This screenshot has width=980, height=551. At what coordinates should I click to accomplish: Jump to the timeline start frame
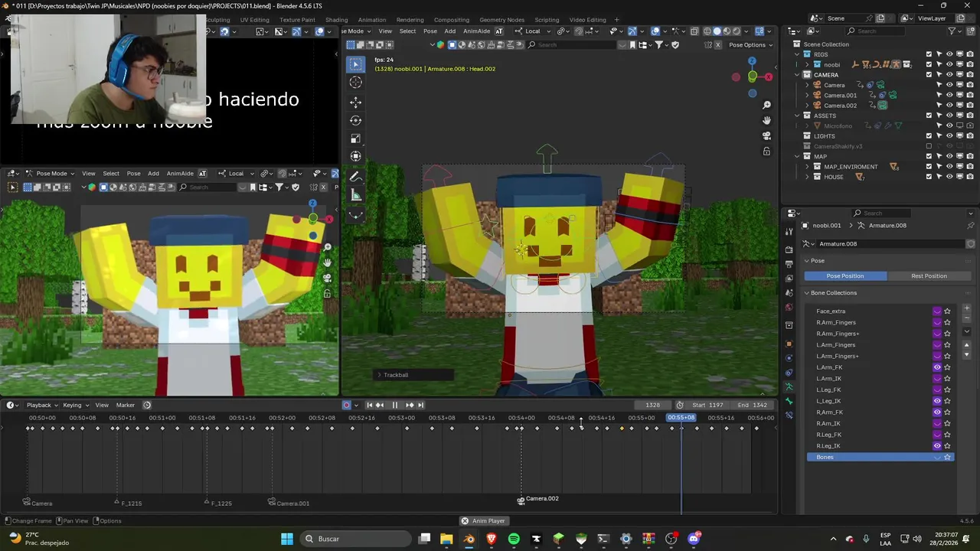[x=369, y=405]
